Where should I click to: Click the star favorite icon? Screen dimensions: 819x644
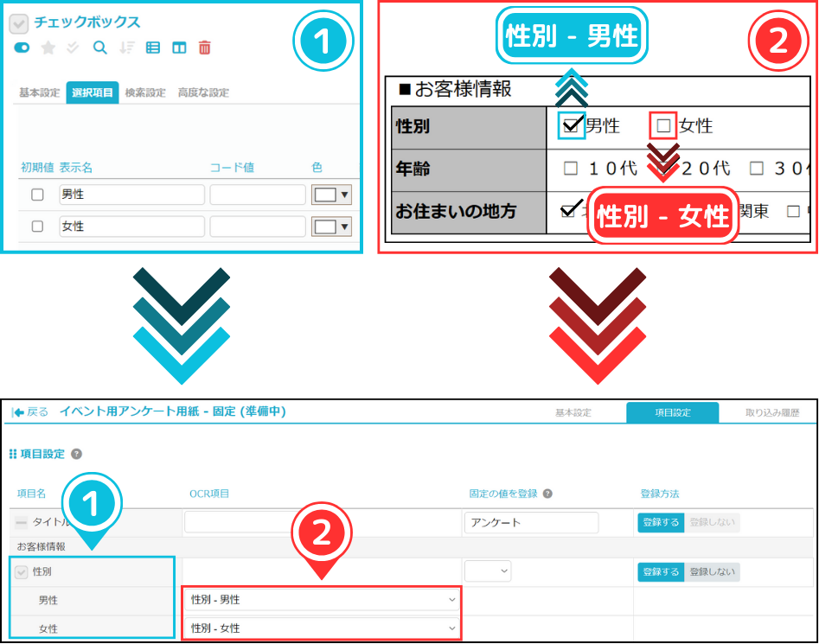48,48
